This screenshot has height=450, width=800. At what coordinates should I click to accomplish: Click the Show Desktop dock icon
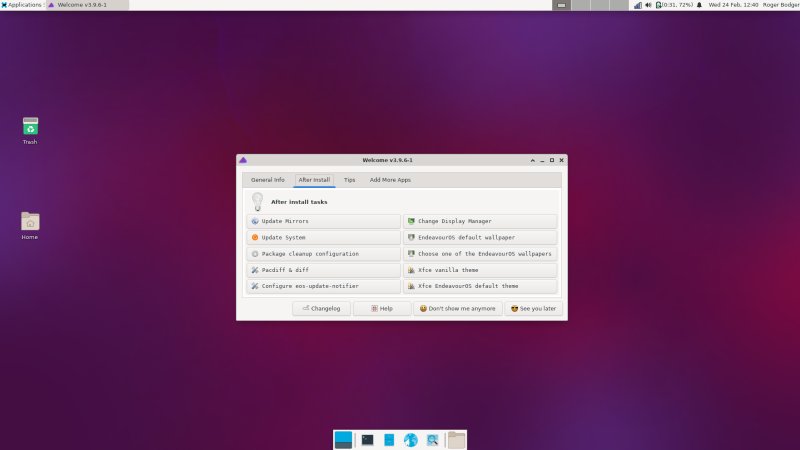pyautogui.click(x=343, y=440)
